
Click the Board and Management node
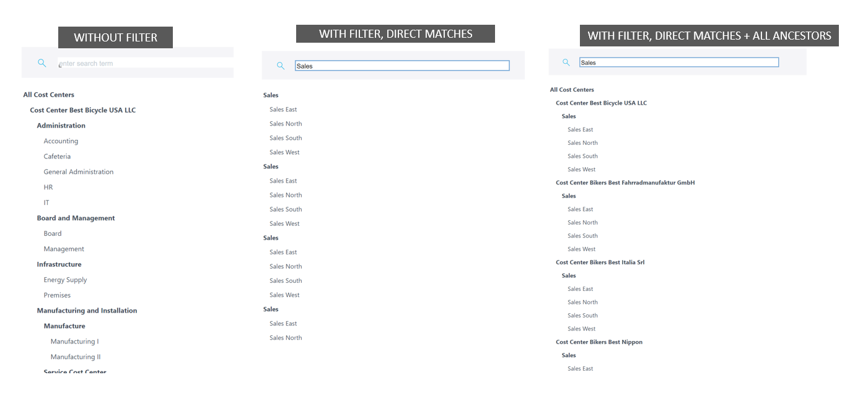coord(76,218)
